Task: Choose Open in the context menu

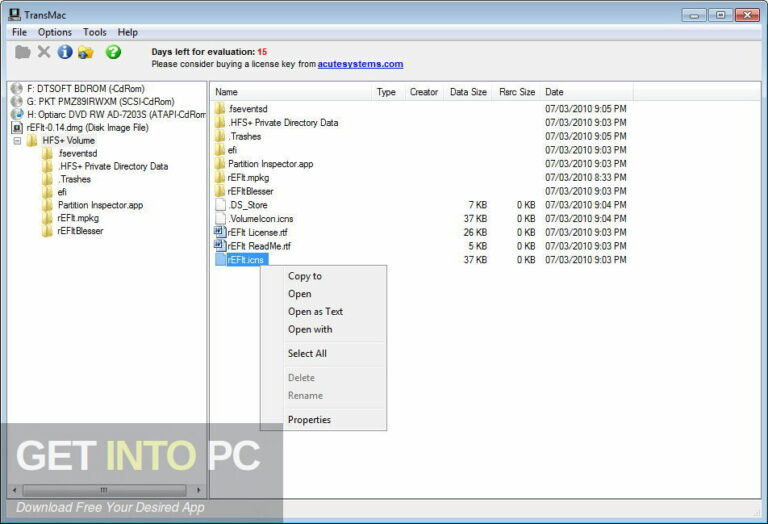Action: [323, 294]
